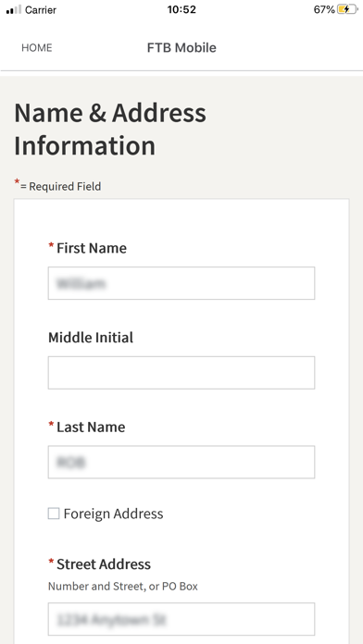
Task: Tick the Foreign Address checkbox
Action: coord(54,514)
